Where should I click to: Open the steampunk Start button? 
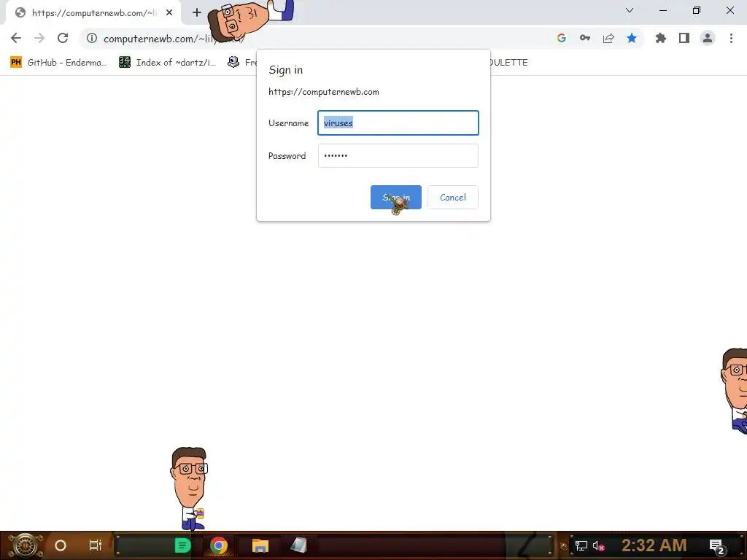(26, 545)
